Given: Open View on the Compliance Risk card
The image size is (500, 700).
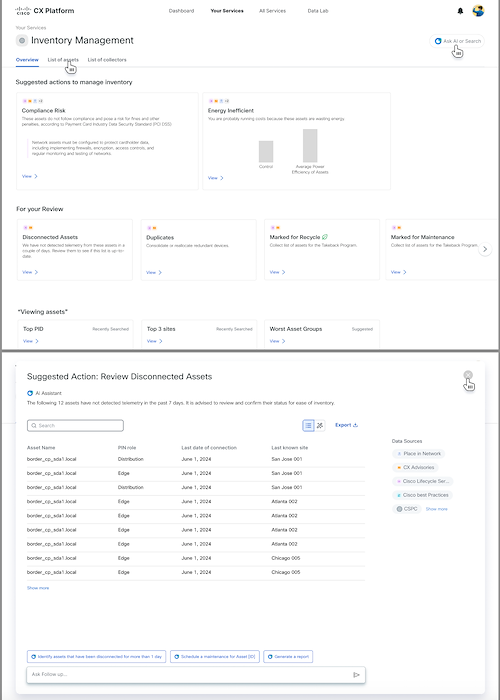Looking at the screenshot, I should coord(30,176).
